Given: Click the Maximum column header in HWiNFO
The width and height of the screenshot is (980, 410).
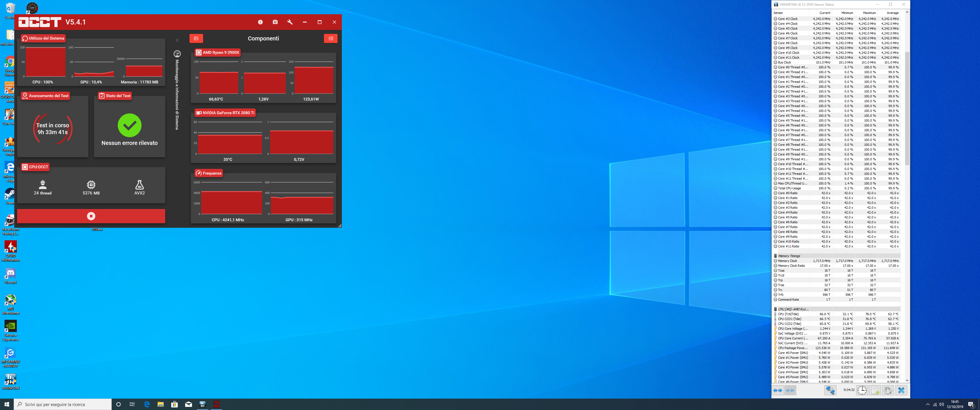Looking at the screenshot, I should point(866,13).
